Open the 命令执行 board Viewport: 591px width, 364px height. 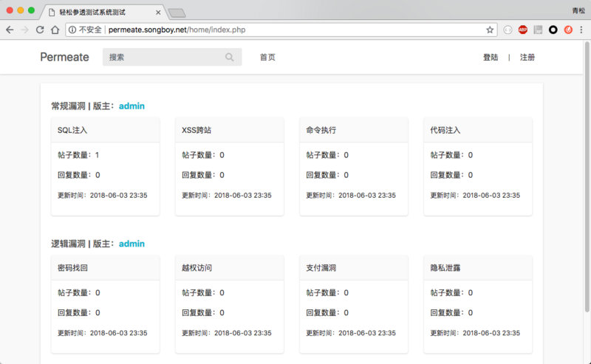321,131
